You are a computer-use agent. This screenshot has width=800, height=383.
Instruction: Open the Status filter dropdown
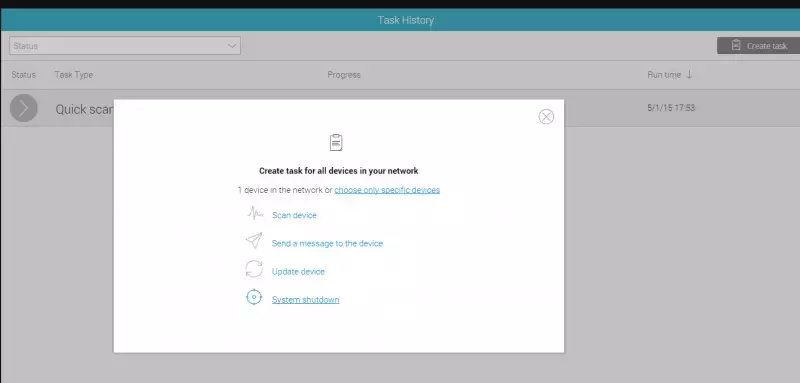pyautogui.click(x=125, y=45)
